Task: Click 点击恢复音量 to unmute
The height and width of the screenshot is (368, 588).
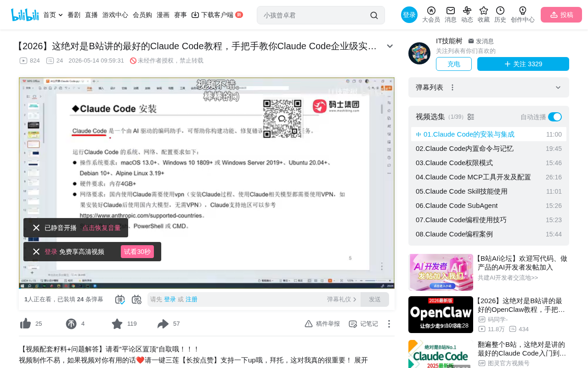Action: tap(102, 228)
